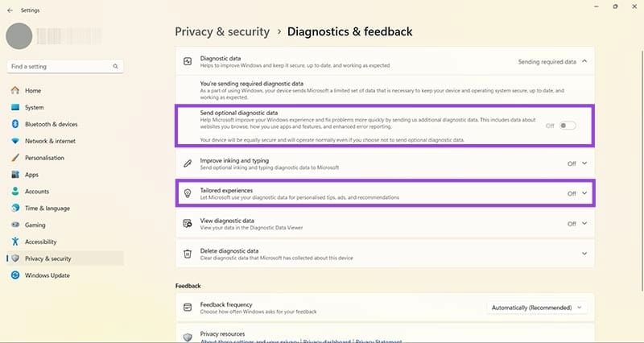
Task: Click the Delete diagnostic data trash icon
Action: pyautogui.click(x=188, y=254)
